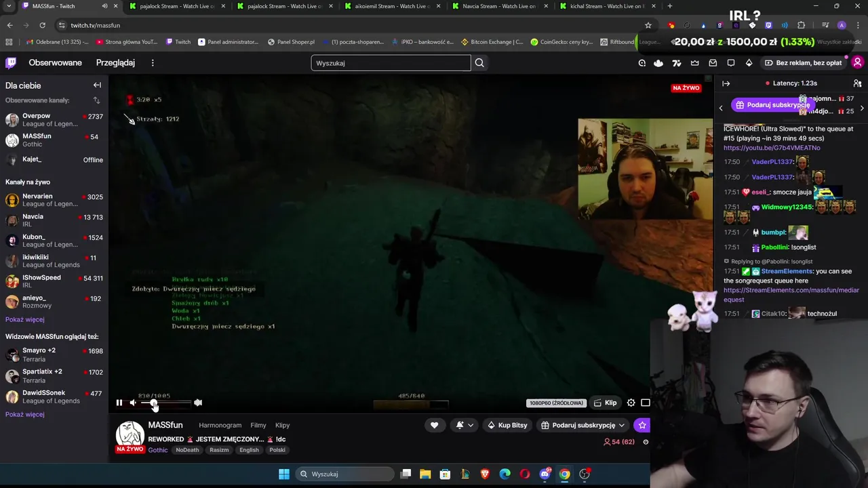The width and height of the screenshot is (868, 488).
Task: Click Podaruj subskrypcję in chat header
Action: [772, 105]
